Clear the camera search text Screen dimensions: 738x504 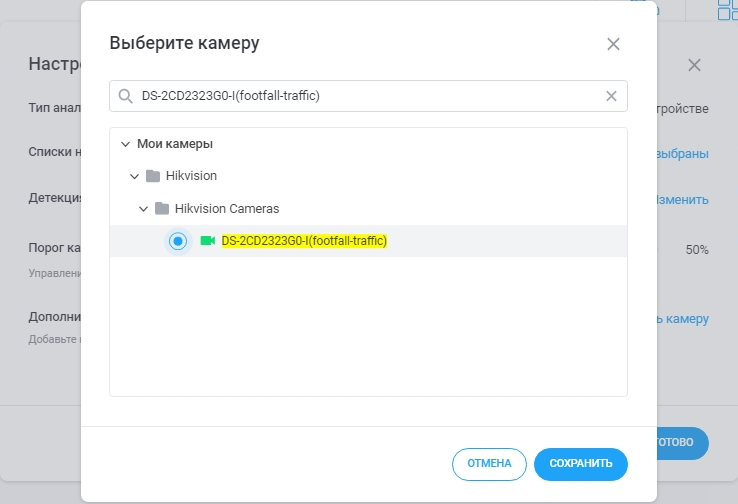(x=612, y=96)
